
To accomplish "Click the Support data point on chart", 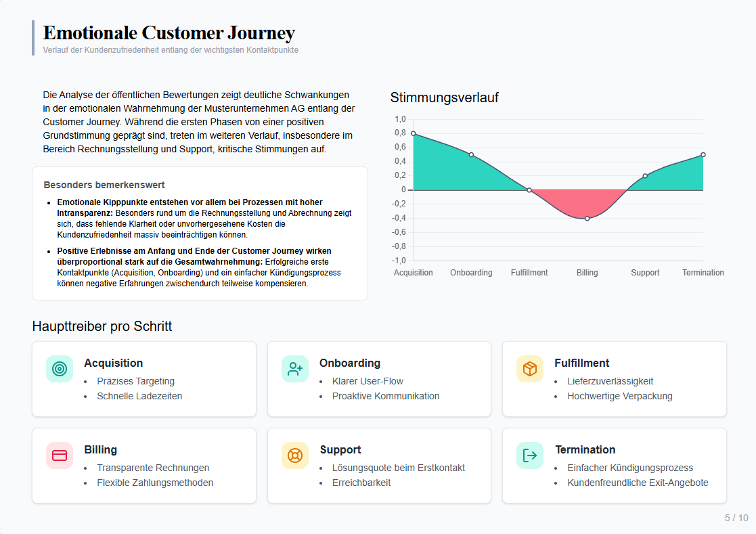I will 645,176.
